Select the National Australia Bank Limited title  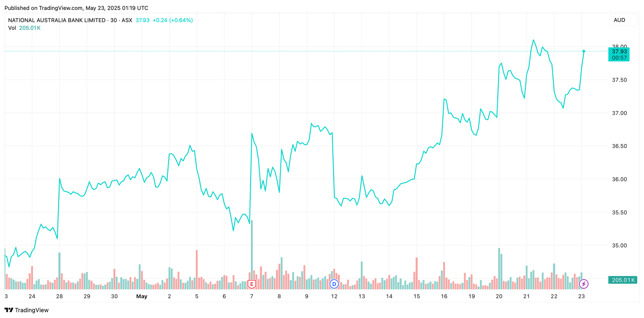[57, 20]
